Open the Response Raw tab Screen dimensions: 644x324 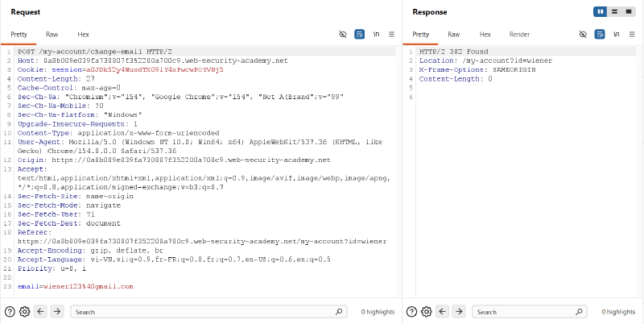[x=453, y=35]
